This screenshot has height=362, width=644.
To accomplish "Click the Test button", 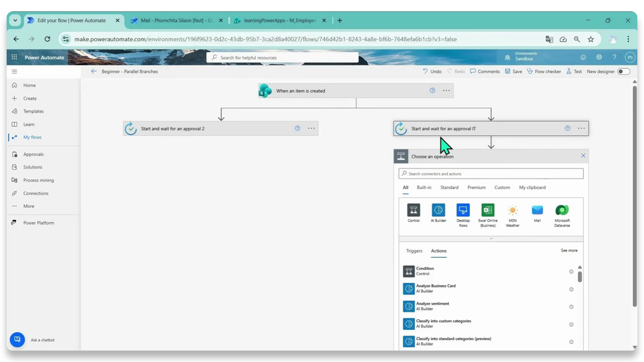I will coord(574,72).
